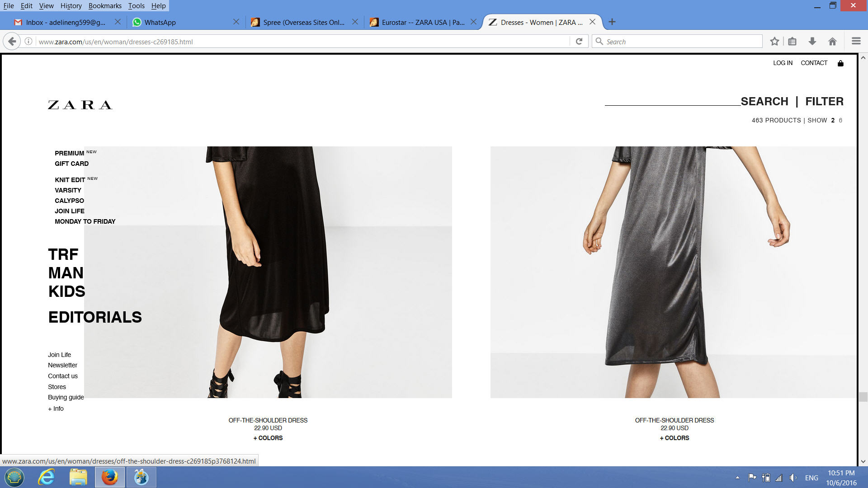
Task: Open the shopping bag icon
Action: click(840, 63)
